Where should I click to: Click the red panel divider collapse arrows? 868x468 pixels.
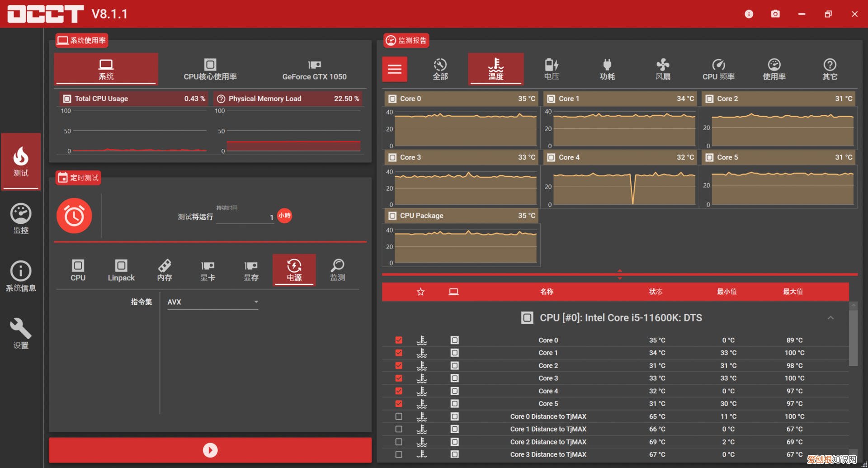coord(620,274)
